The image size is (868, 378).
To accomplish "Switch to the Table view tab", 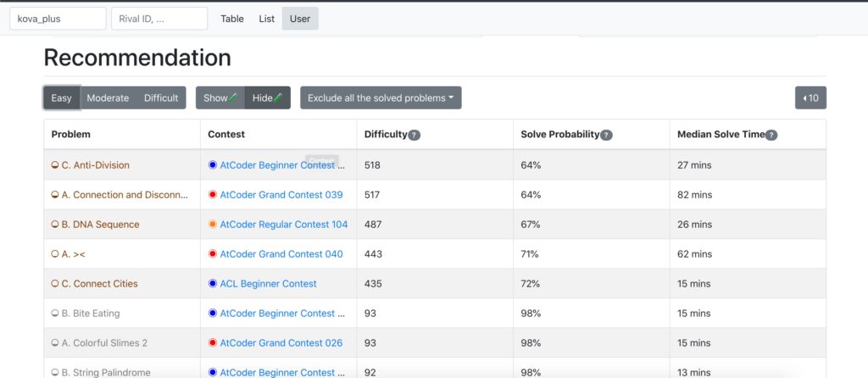I will pyautogui.click(x=232, y=19).
